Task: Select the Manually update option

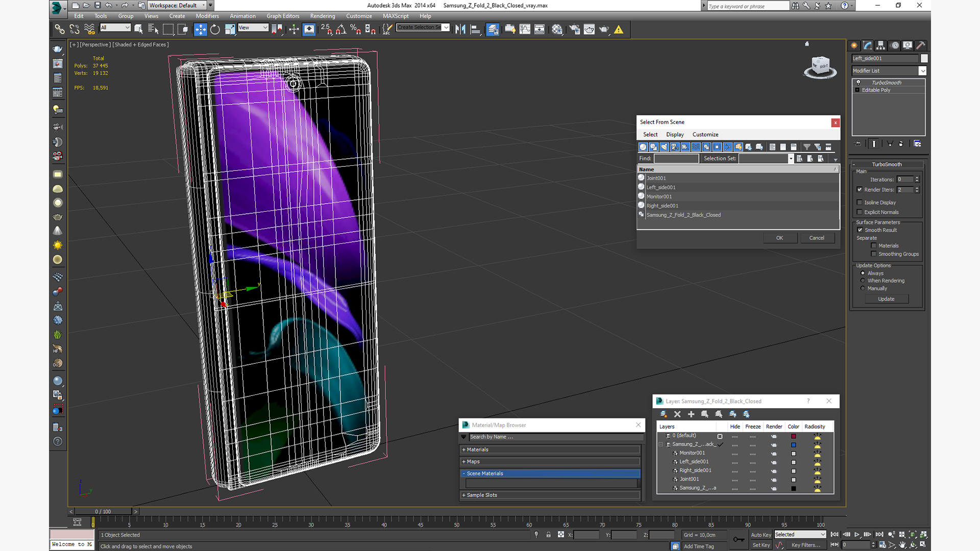Action: coord(863,288)
